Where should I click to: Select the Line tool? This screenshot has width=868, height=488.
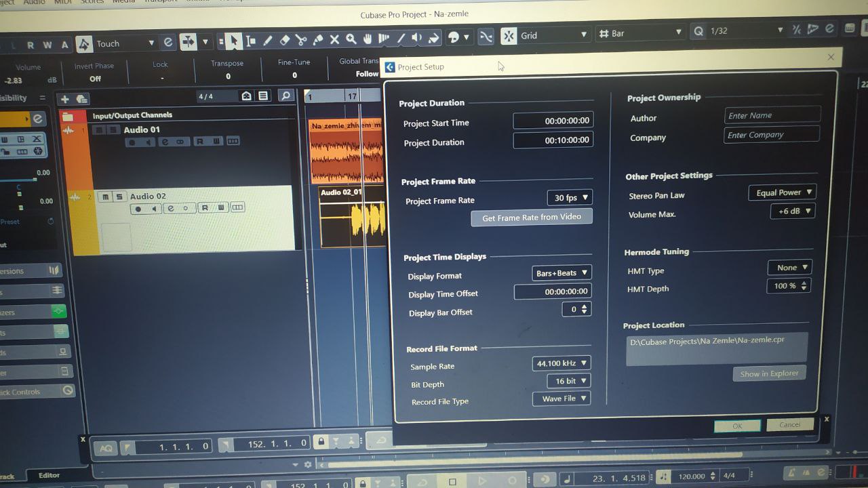point(401,38)
